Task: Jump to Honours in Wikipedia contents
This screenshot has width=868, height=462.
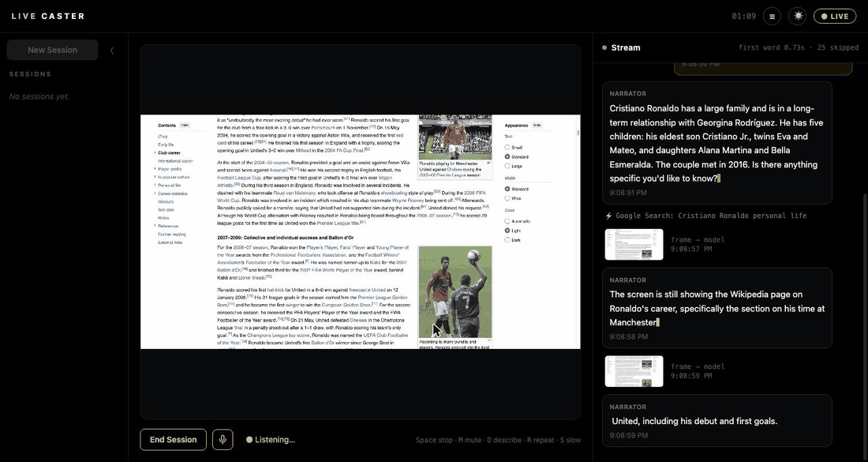Action: pos(166,201)
